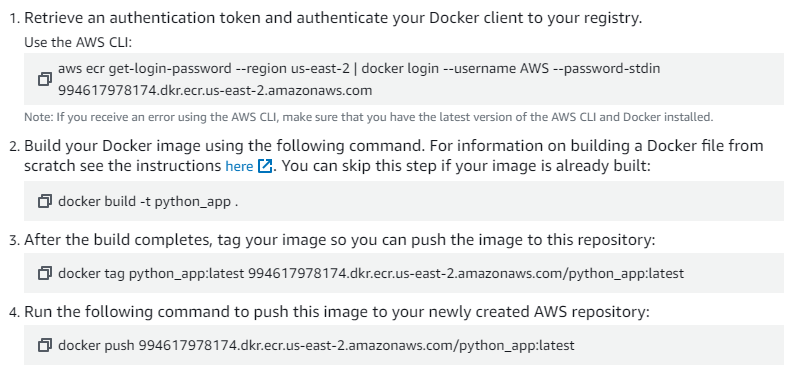Screen dimensions: 793x372
Task: Copy the docker tag command
Action: coord(45,273)
